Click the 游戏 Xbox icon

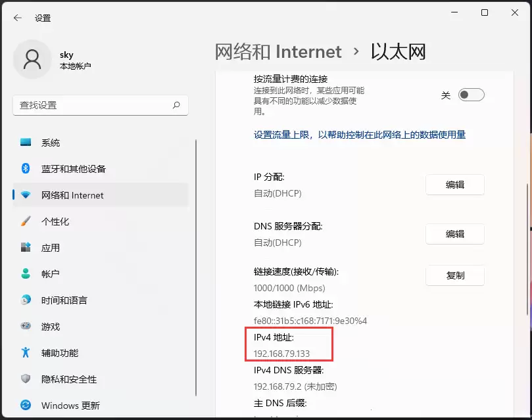click(x=27, y=327)
